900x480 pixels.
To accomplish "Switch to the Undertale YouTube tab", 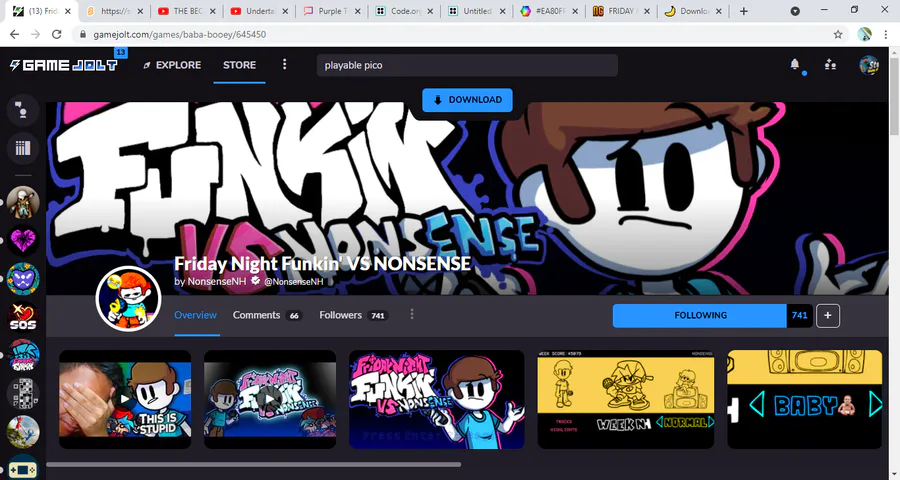I will (x=259, y=11).
